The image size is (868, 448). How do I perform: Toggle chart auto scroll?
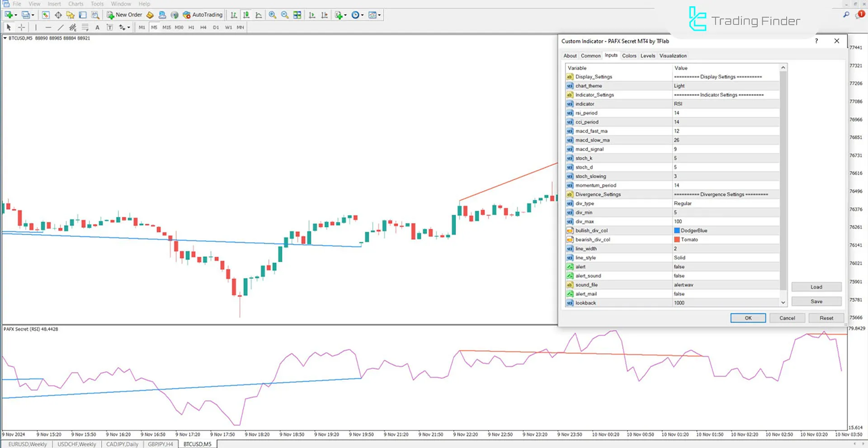point(312,15)
